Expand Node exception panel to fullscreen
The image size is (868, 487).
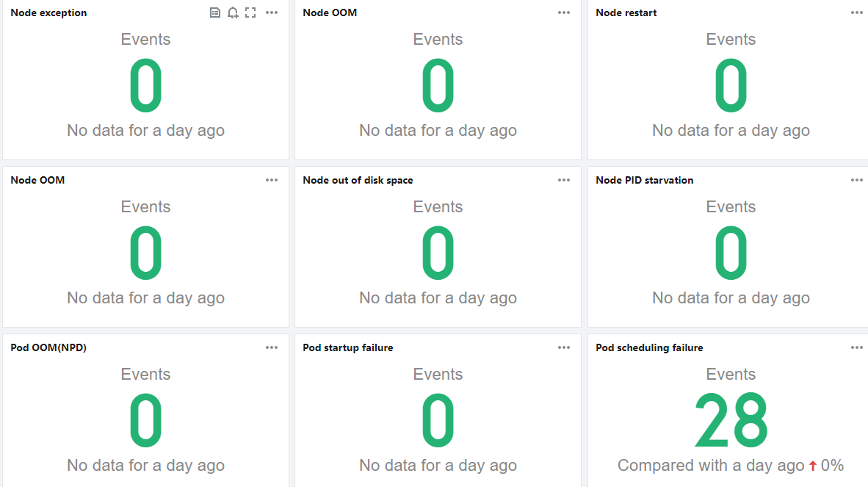pyautogui.click(x=250, y=12)
